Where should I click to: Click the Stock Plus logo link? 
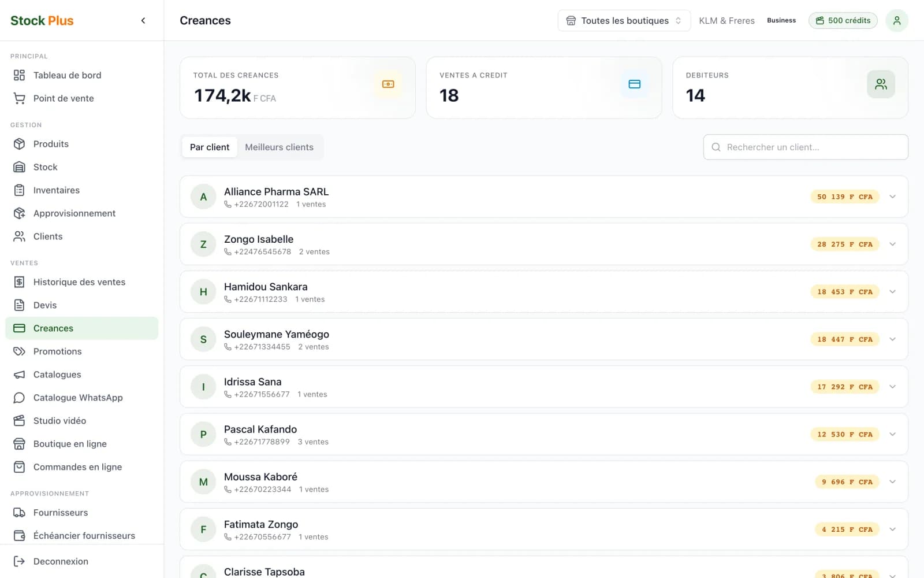[42, 21]
